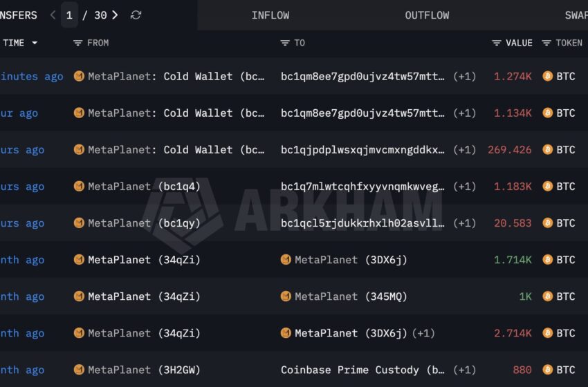The image size is (588, 387).
Task: Open Coinbase Prime Custody recipient link
Action: 362,370
